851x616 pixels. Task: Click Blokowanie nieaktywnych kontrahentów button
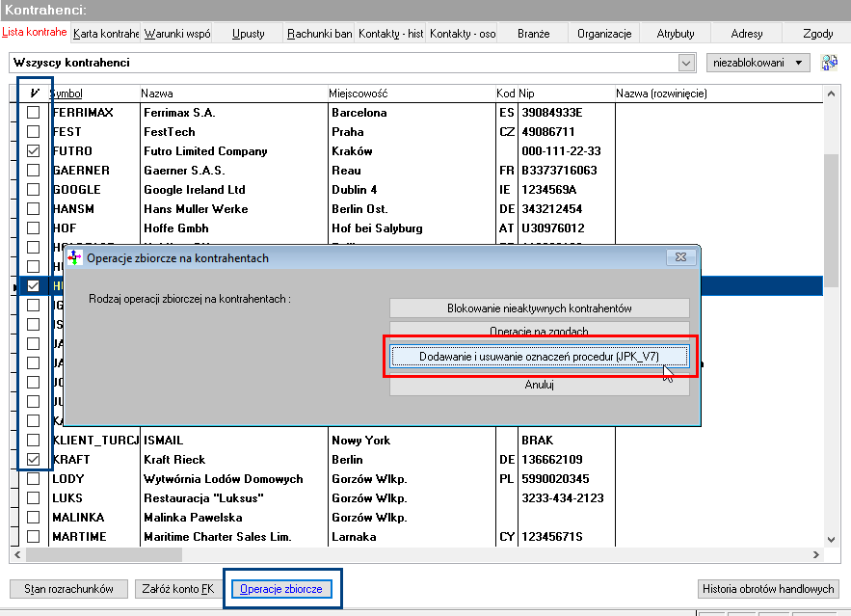coord(540,308)
